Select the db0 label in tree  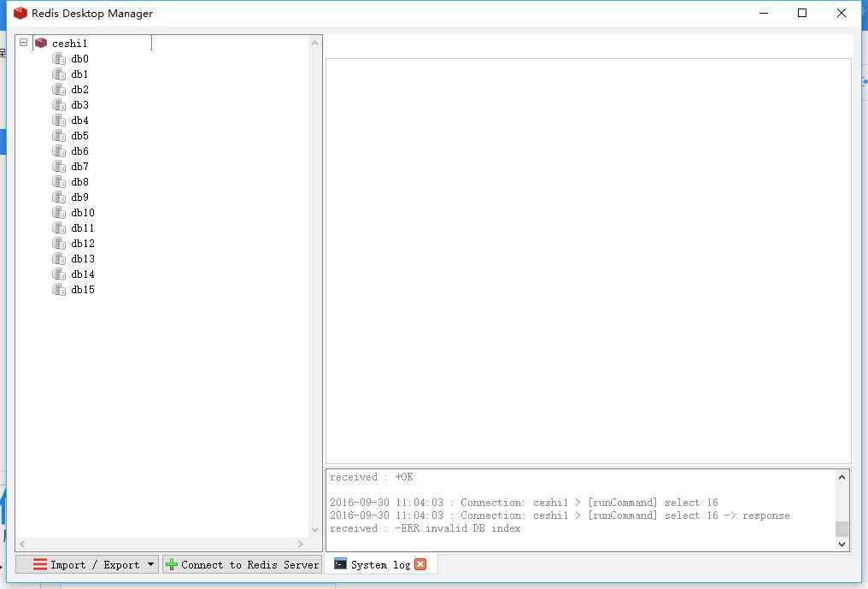click(79, 59)
